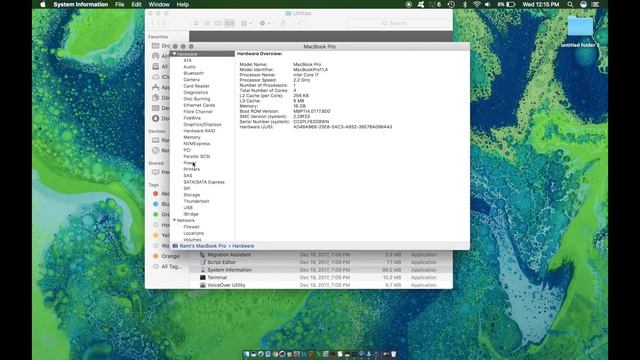Screen dimensions: 640x360
Task: Click Finder edit tags button
Action: click(x=302, y=24)
